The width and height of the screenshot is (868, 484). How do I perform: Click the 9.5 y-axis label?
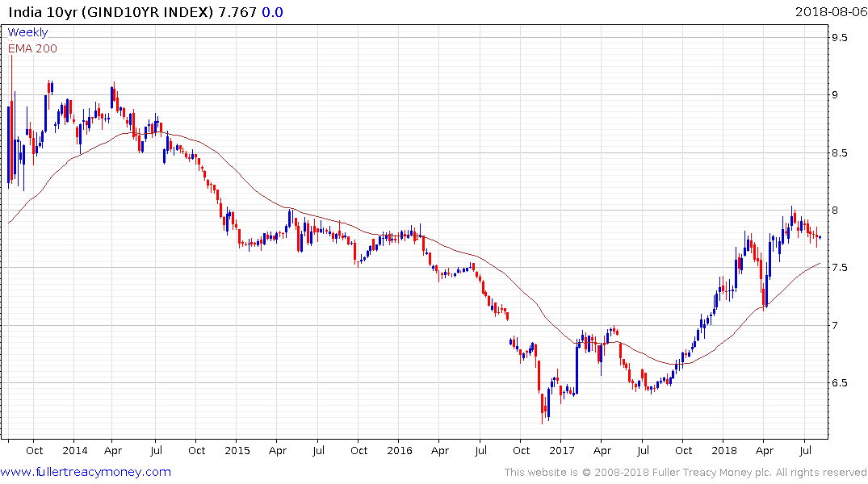coord(839,38)
